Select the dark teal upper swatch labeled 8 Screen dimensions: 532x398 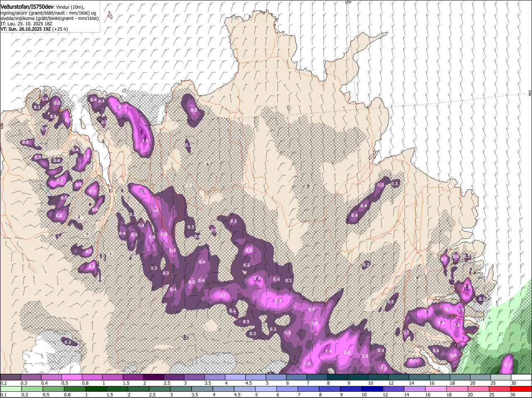click(x=337, y=377)
